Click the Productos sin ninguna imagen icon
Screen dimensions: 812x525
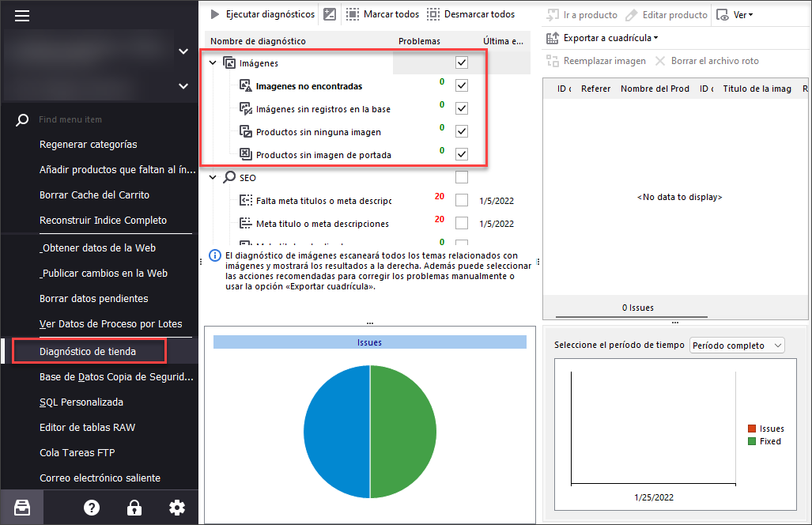click(245, 131)
